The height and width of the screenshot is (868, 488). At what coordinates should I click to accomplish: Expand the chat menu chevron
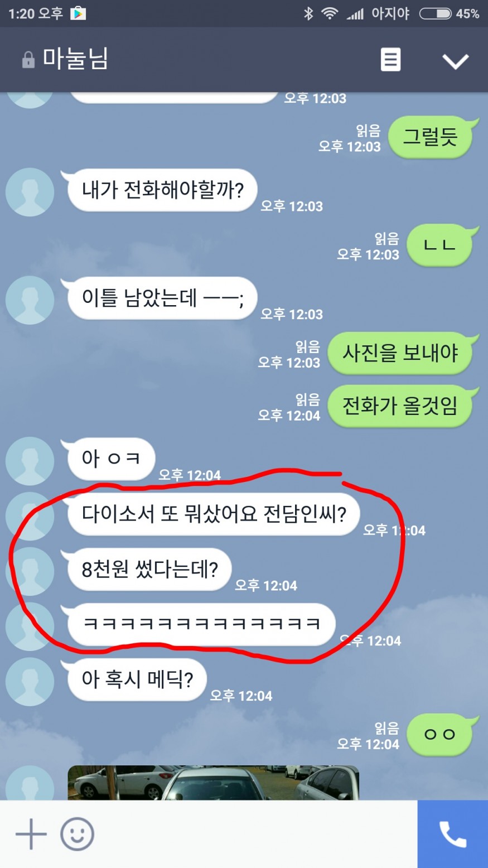(x=456, y=61)
